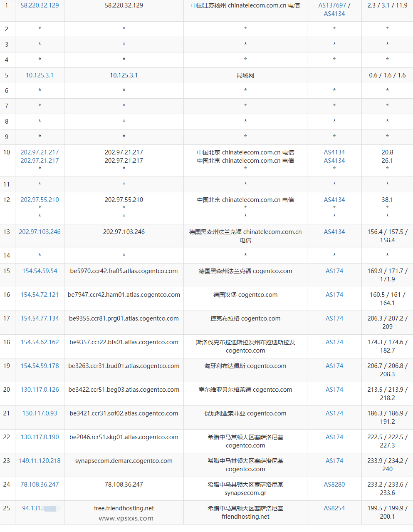
Task: Select hostname synapsecom.demarc.cogentco.com
Action: [x=124, y=461]
